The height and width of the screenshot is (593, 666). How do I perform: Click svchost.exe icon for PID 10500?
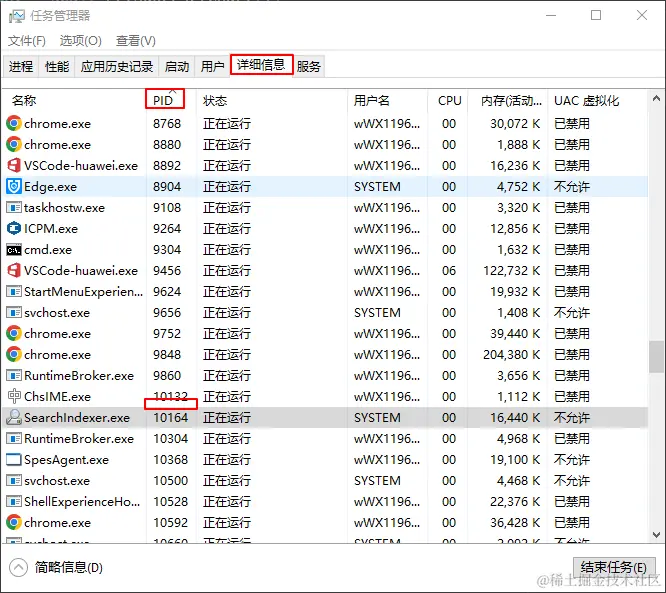[x=14, y=480]
